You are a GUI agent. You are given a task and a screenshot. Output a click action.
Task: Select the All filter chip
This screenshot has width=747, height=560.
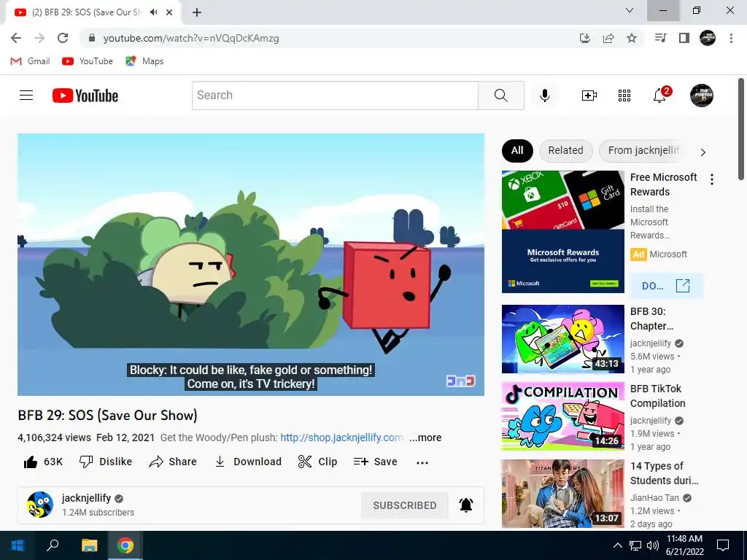coord(517,150)
